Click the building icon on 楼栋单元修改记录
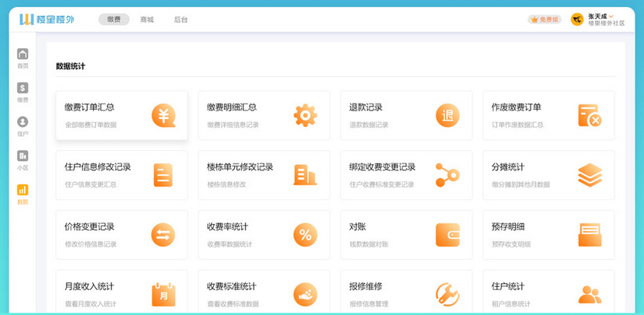Image resolution: width=644 pixels, height=315 pixels. [x=305, y=175]
